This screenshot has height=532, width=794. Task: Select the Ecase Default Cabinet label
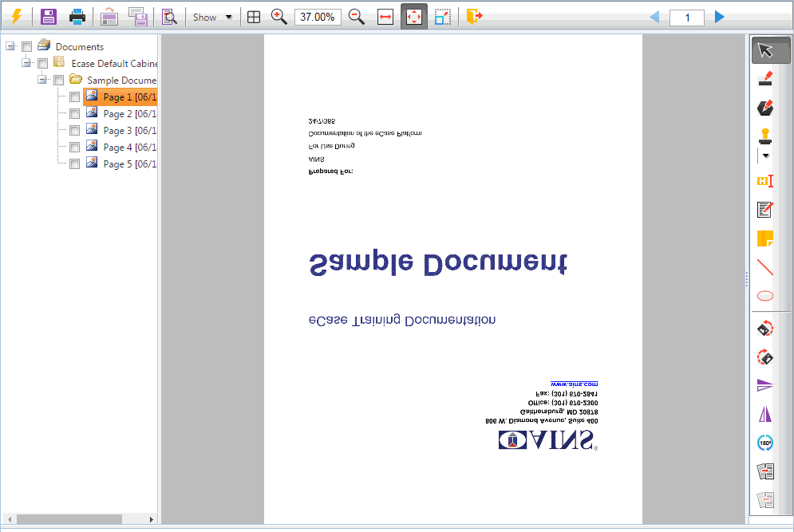114,63
